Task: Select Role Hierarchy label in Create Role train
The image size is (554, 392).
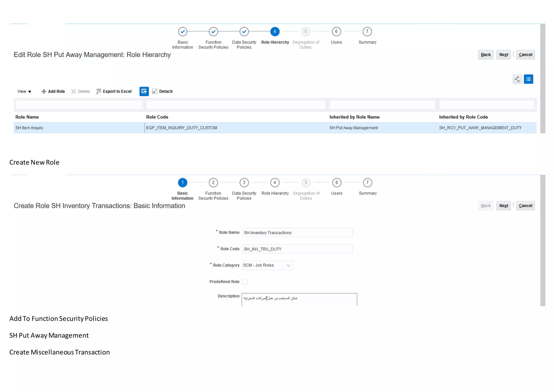Action: (275, 193)
